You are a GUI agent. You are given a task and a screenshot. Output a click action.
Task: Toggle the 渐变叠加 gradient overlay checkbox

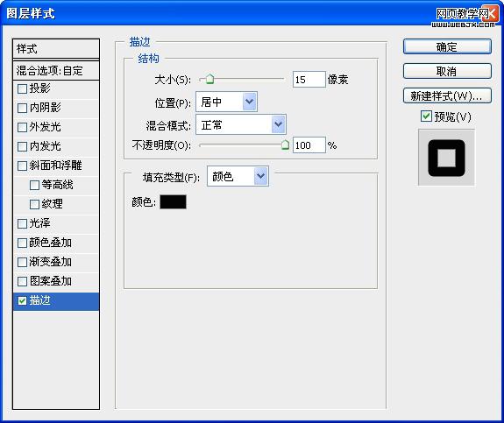tap(22, 262)
